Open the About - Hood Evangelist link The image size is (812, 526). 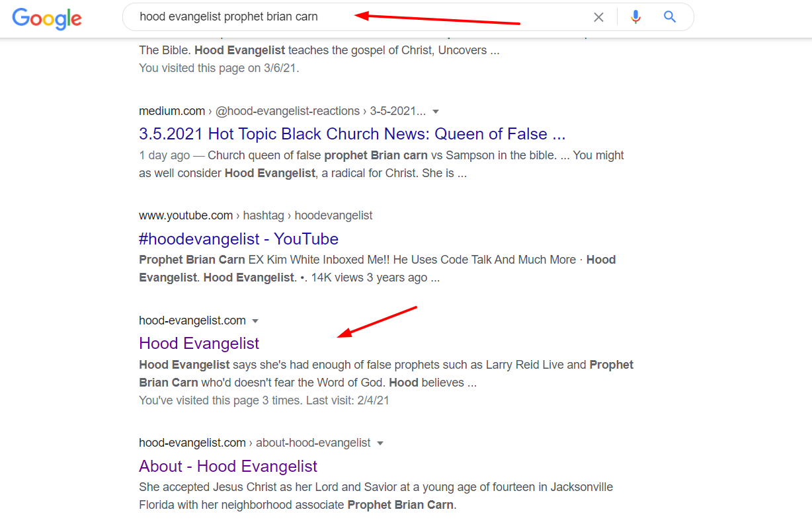228,466
